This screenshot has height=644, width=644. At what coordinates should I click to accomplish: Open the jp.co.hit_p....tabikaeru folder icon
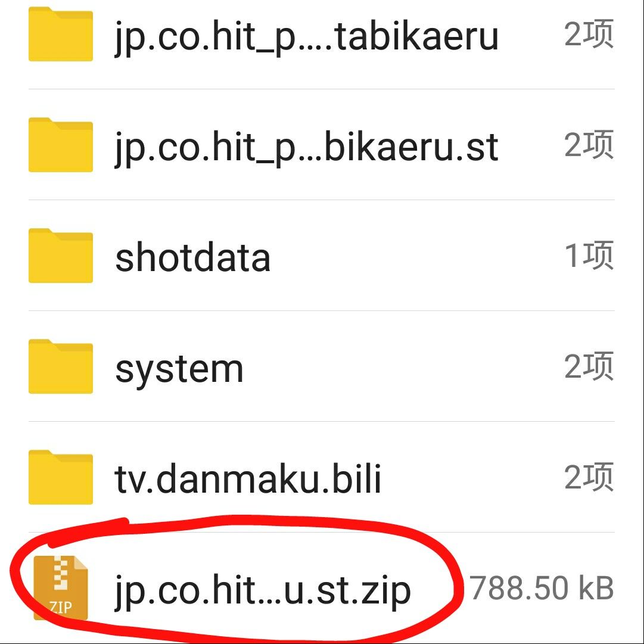tap(60, 34)
